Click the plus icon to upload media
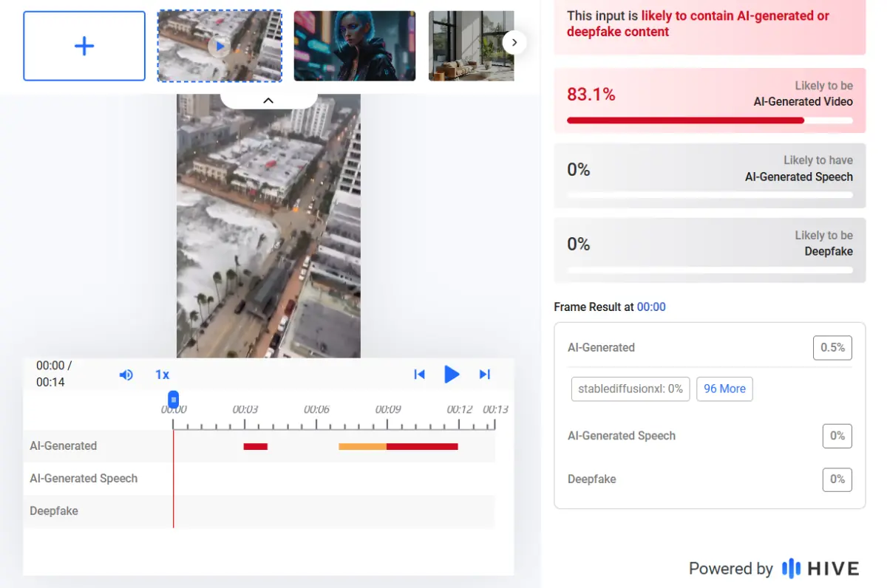The image size is (887, 588). (84, 46)
